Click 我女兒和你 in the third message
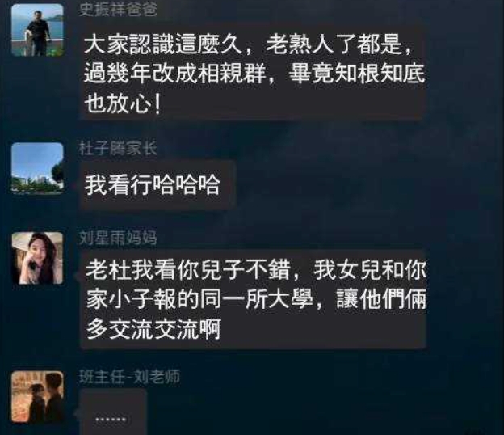 coord(370,269)
